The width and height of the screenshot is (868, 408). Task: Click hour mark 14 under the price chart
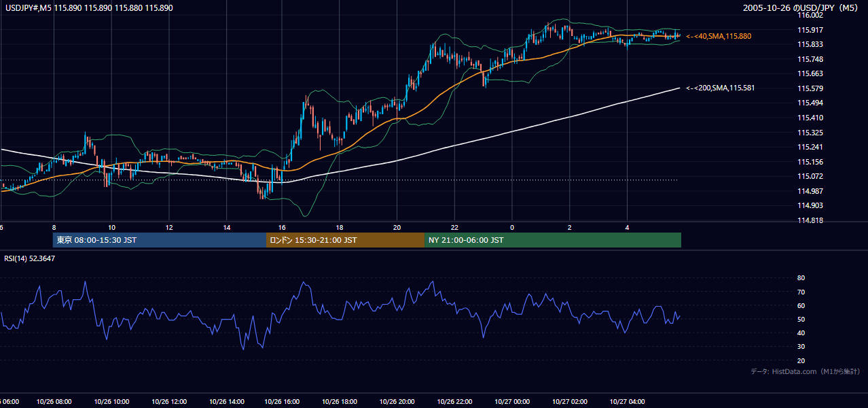(x=225, y=228)
